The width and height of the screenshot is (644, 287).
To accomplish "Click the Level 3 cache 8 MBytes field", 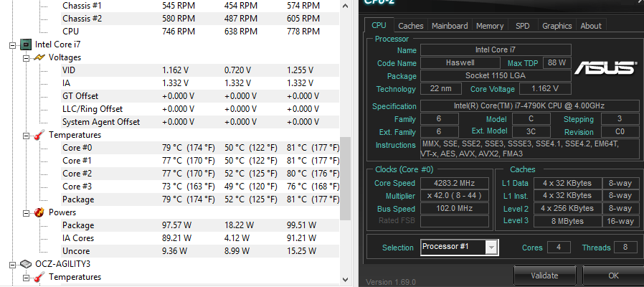I will (567, 221).
